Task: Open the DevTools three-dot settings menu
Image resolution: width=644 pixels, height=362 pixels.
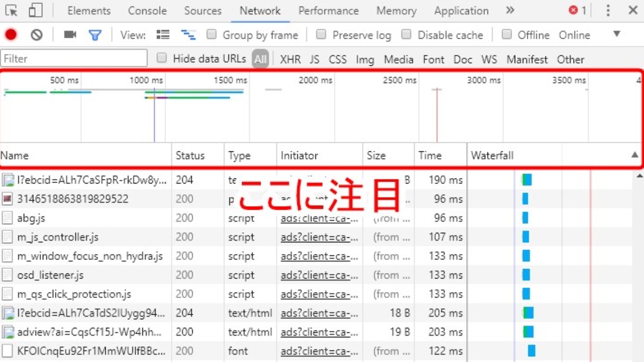Action: pos(608,10)
